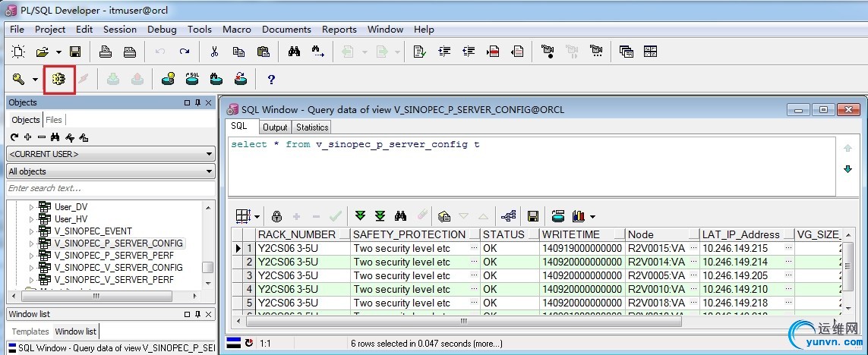The width and height of the screenshot is (868, 355).
Task: Select User_HV in object tree
Action: click(x=71, y=219)
